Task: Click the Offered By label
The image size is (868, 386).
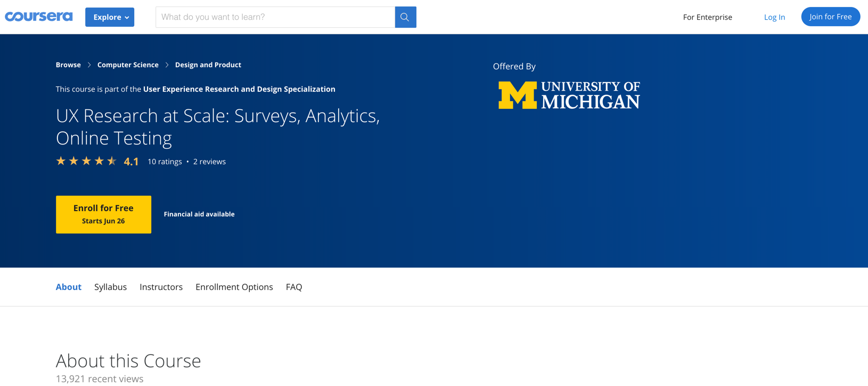Action: click(514, 67)
